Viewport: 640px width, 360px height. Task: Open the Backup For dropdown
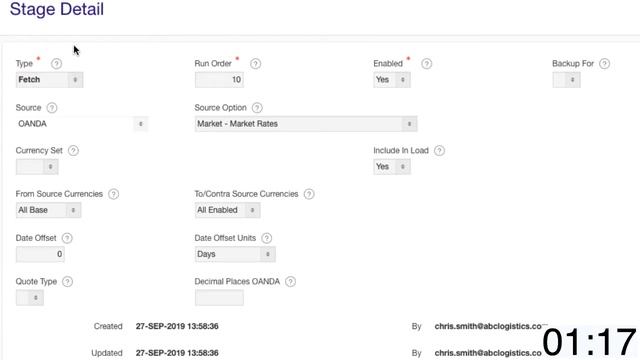coord(567,80)
